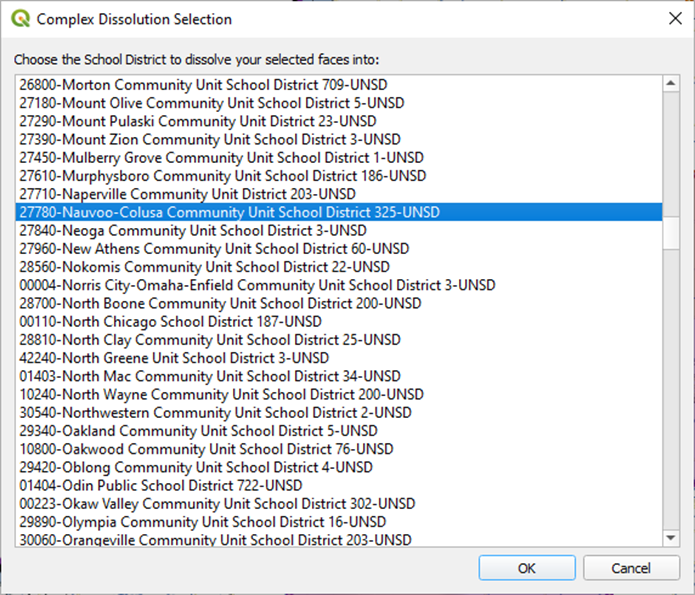
Task: Click the list's vertical scrollbar thumb
Action: click(x=671, y=232)
